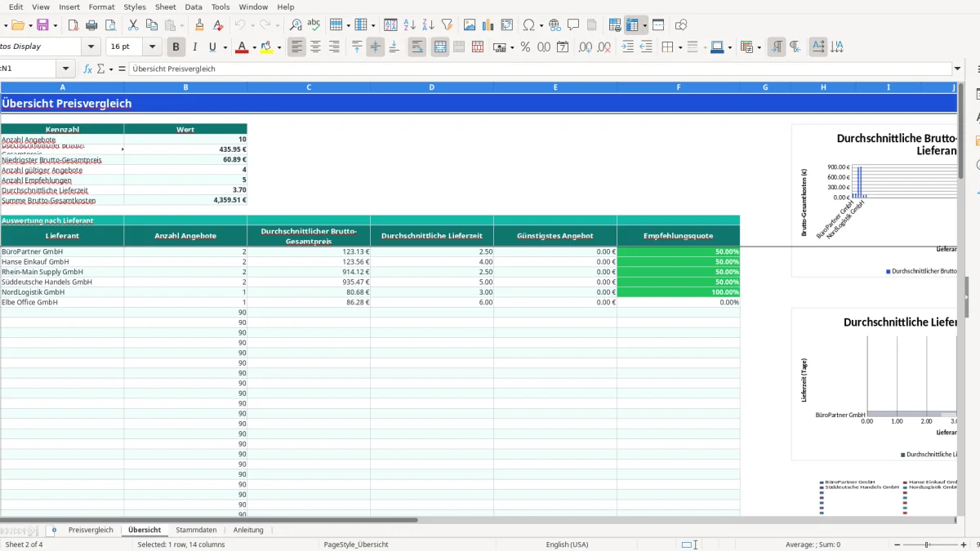The image size is (980, 551).
Task: Insert an image from toolbar
Action: point(470,25)
